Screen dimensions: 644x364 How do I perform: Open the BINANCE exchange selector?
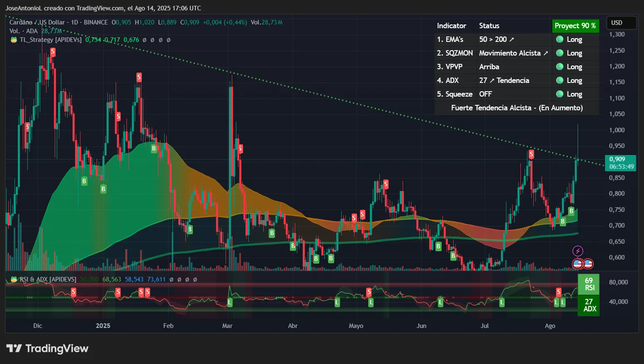(95, 22)
